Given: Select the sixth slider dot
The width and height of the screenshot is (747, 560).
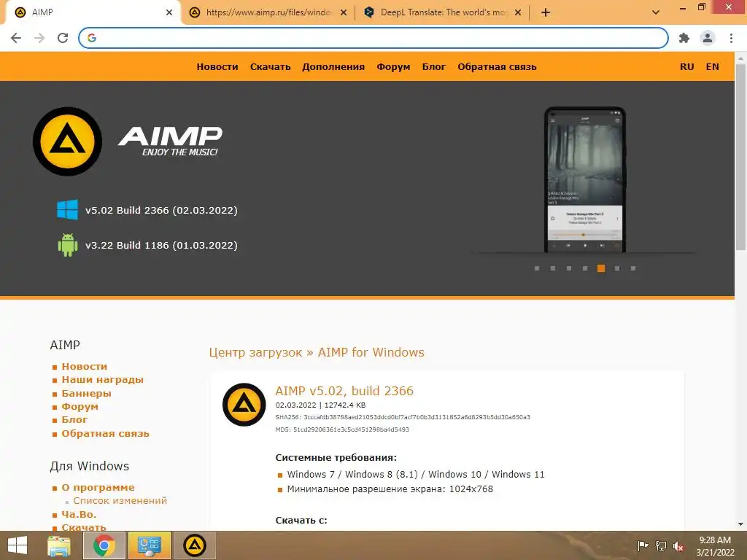Looking at the screenshot, I should click(x=617, y=268).
